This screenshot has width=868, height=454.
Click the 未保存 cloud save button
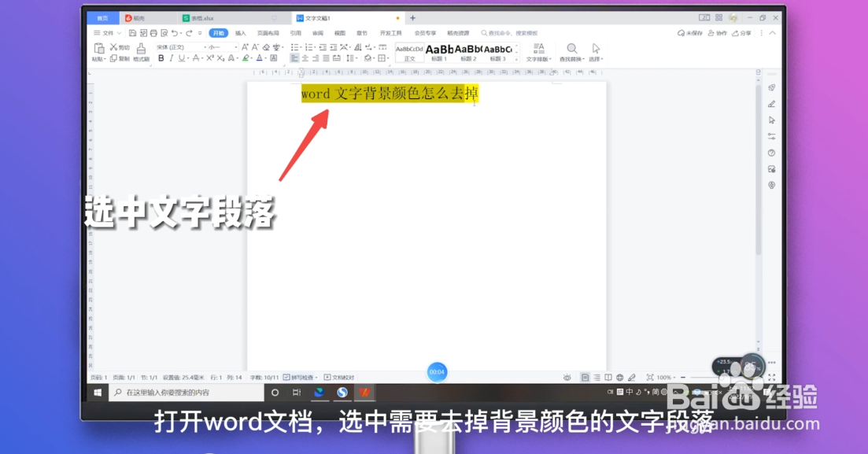[689, 33]
